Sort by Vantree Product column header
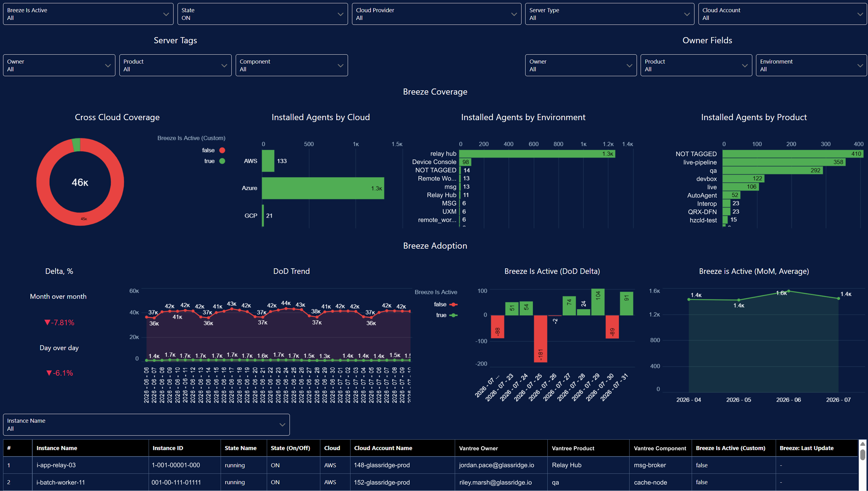 pos(588,448)
